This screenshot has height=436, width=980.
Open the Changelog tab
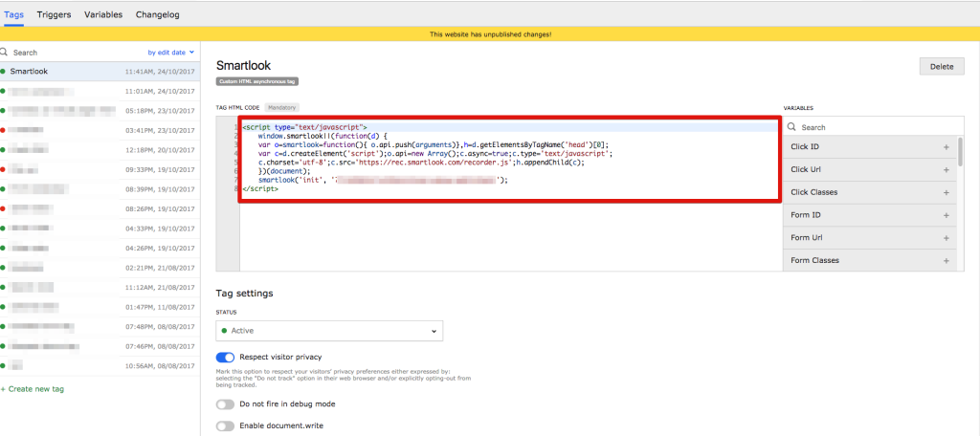tap(158, 14)
